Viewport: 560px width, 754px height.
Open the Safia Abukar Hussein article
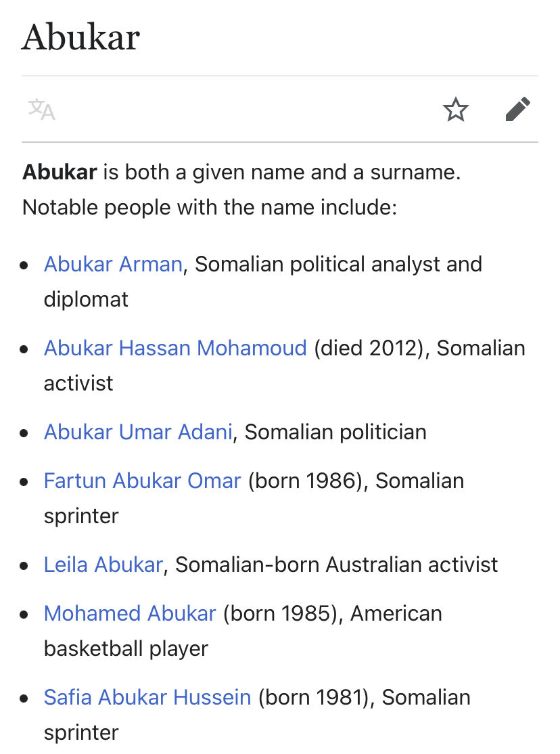[x=147, y=697]
